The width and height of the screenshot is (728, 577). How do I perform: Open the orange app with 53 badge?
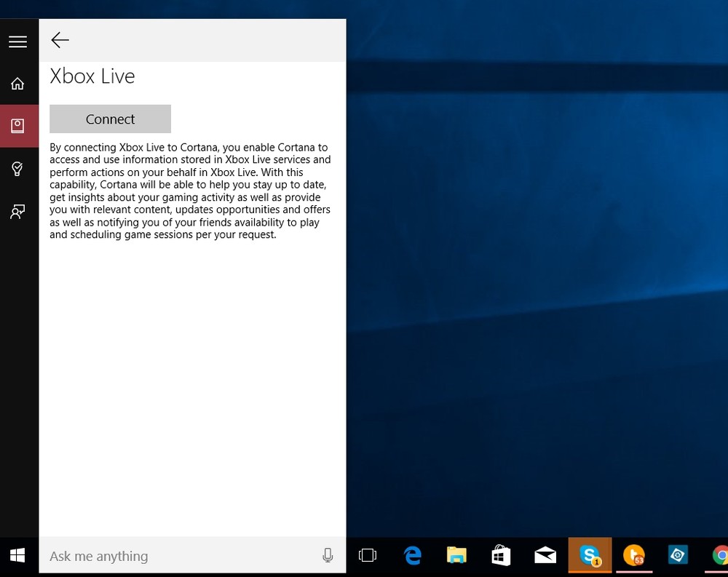tap(634, 555)
